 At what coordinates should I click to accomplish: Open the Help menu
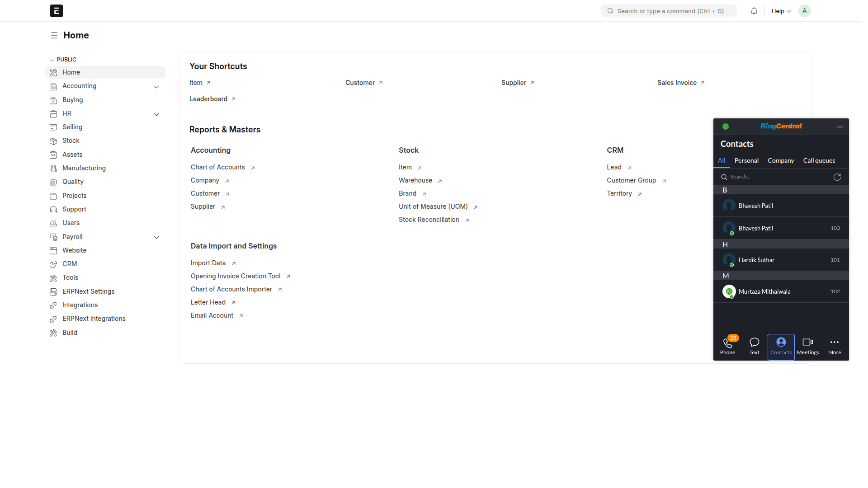tap(781, 10)
